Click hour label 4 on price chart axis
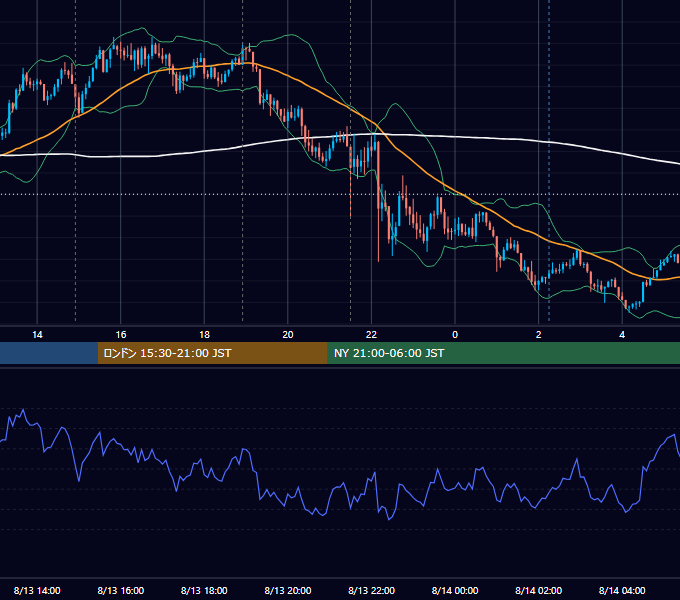This screenshot has height=600, width=680. tap(622, 335)
